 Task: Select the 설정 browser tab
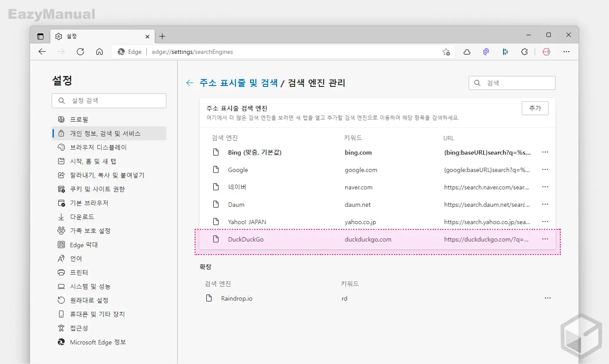[x=103, y=36]
